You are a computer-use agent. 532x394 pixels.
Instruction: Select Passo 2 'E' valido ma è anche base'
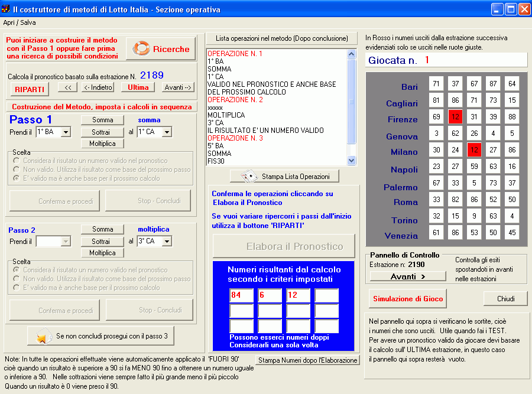[17, 288]
